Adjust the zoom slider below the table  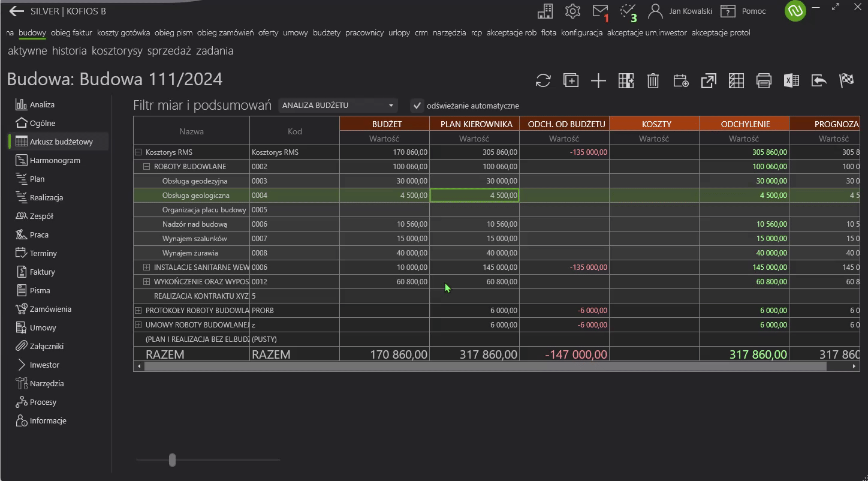[x=173, y=460]
